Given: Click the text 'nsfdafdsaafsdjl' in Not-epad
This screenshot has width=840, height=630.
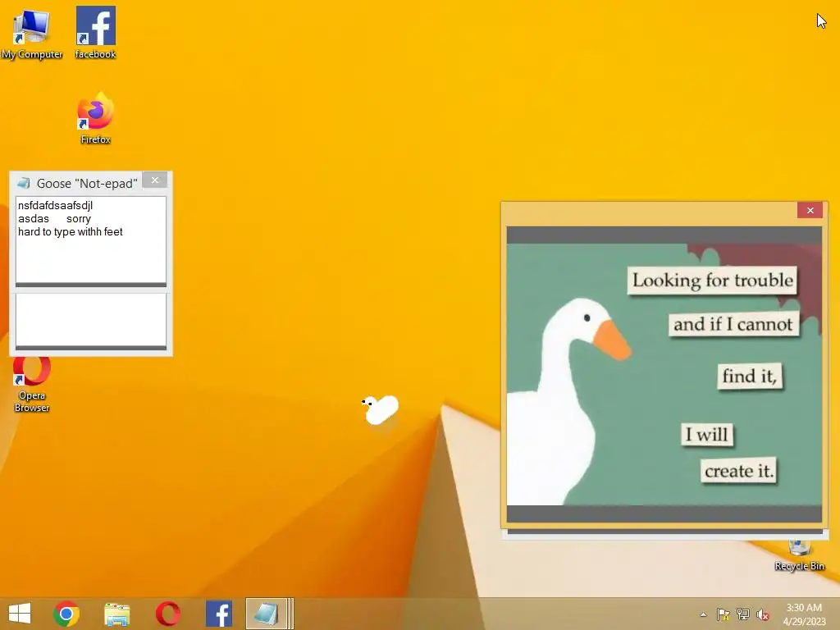Looking at the screenshot, I should [x=55, y=206].
